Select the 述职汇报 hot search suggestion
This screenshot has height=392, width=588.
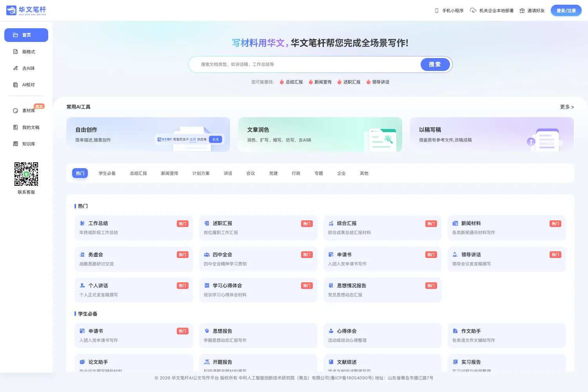349,82
